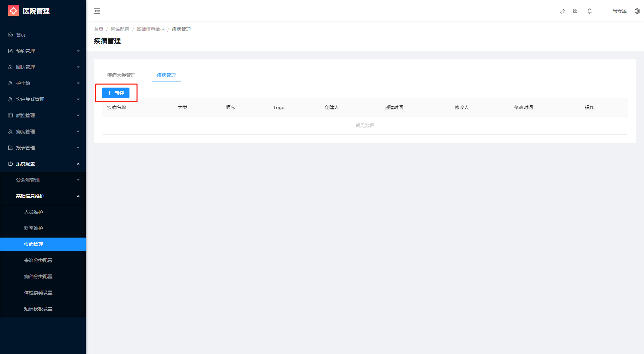Click the 客户关系管理 icon in the sidebar
This screenshot has width=644, height=354.
[10, 99]
